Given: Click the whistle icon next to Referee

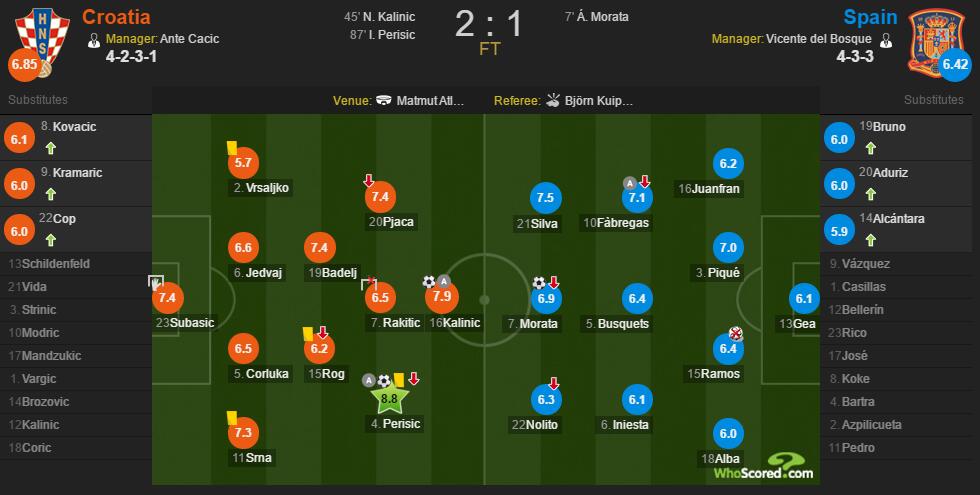Looking at the screenshot, I should point(553,100).
